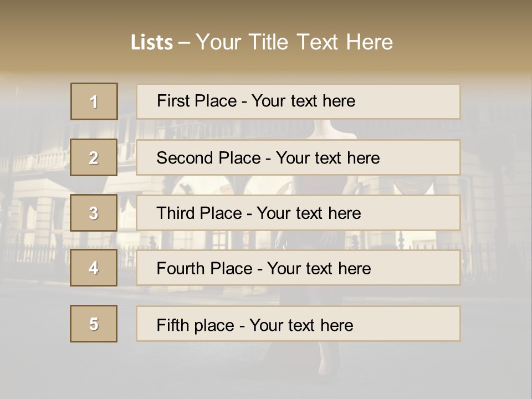532x399 pixels.
Task: Click the building balustrade in background
Action: pos(34,162)
